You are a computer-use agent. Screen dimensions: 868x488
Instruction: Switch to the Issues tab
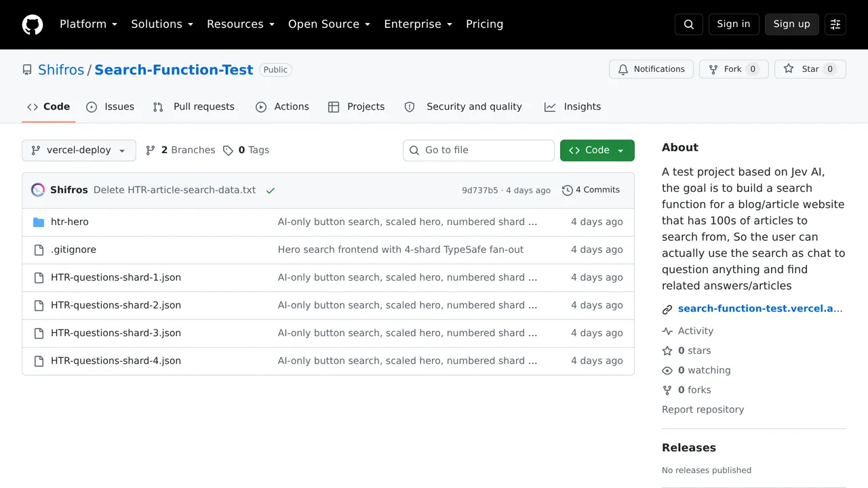click(x=111, y=106)
